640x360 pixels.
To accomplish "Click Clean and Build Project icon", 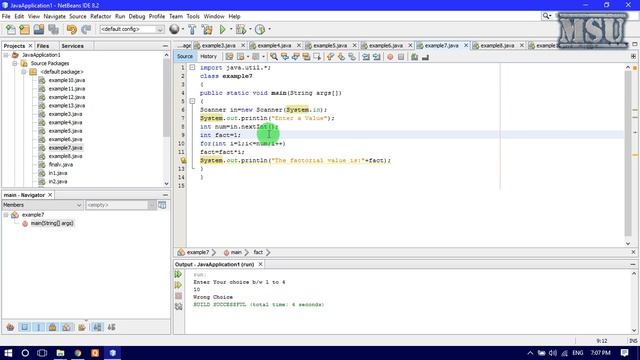I will pyautogui.click(x=207, y=29).
